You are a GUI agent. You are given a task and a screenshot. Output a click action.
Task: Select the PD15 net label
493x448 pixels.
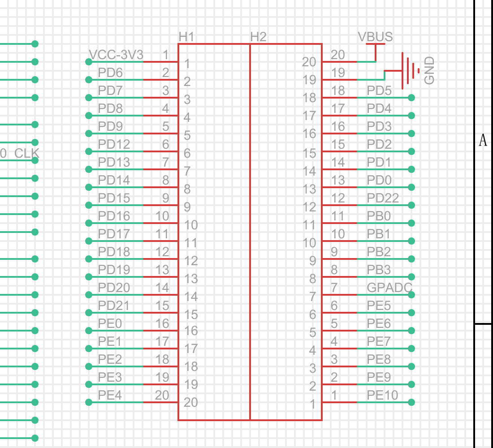(x=114, y=198)
